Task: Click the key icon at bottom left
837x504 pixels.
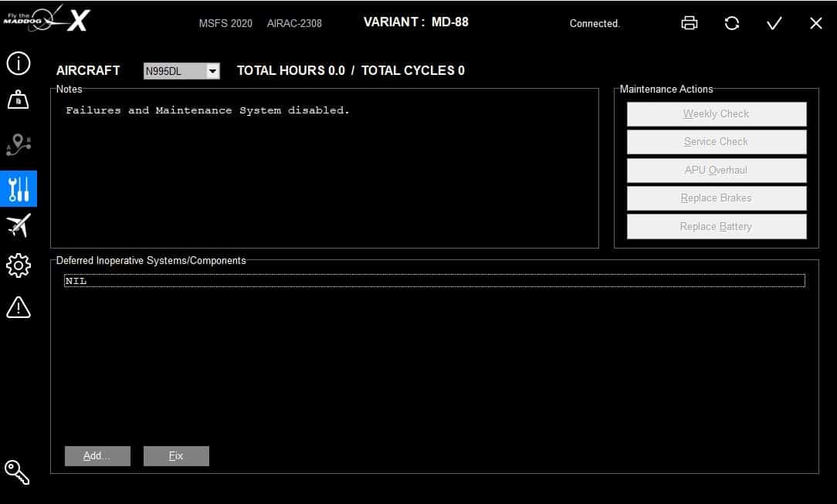Action: pyautogui.click(x=17, y=472)
